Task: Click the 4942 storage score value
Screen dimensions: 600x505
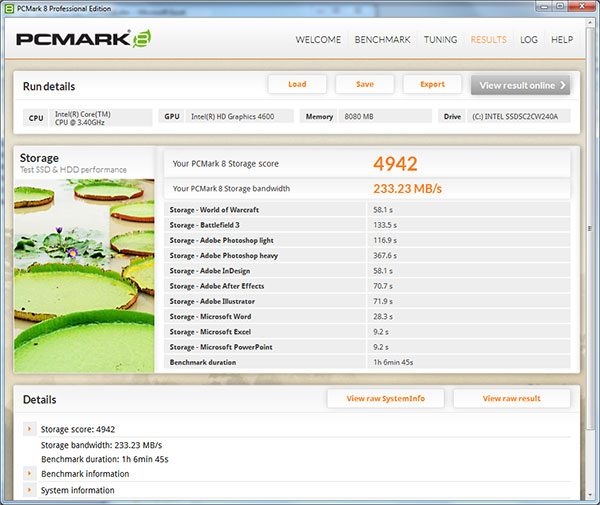Action: tap(395, 164)
